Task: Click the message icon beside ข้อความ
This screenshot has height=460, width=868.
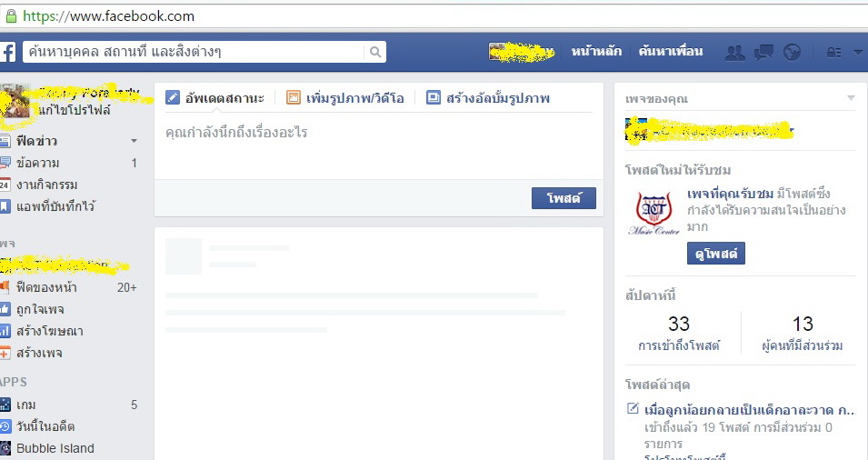Action: pos(5,163)
